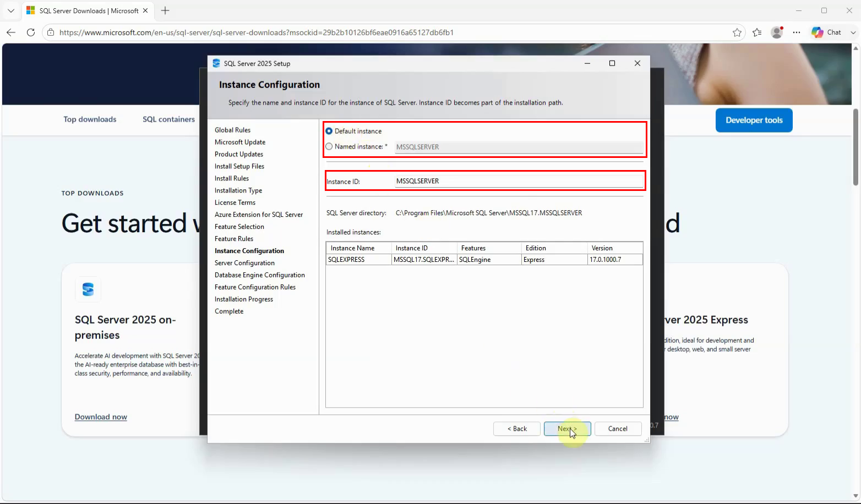Click the site info lock icon
861x504 pixels.
pyautogui.click(x=51, y=32)
